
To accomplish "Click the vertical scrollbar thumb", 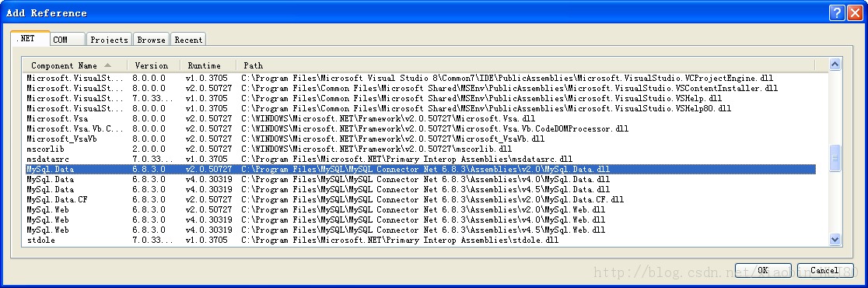I will (835, 159).
